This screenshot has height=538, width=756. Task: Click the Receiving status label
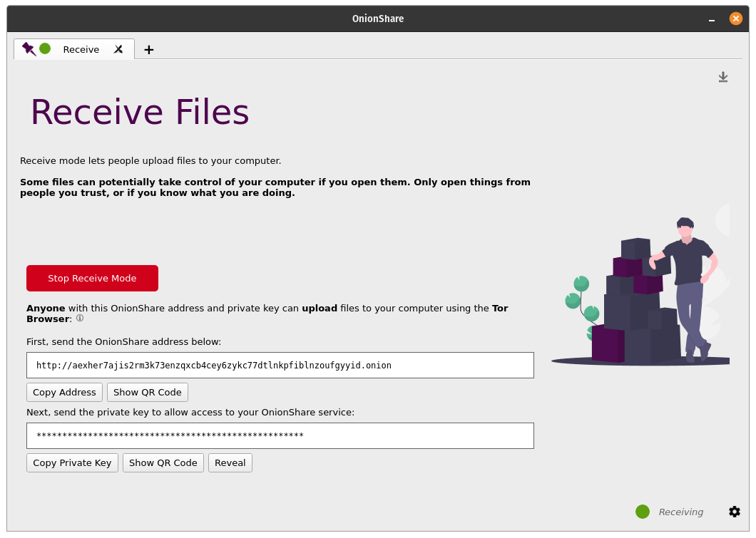point(680,512)
